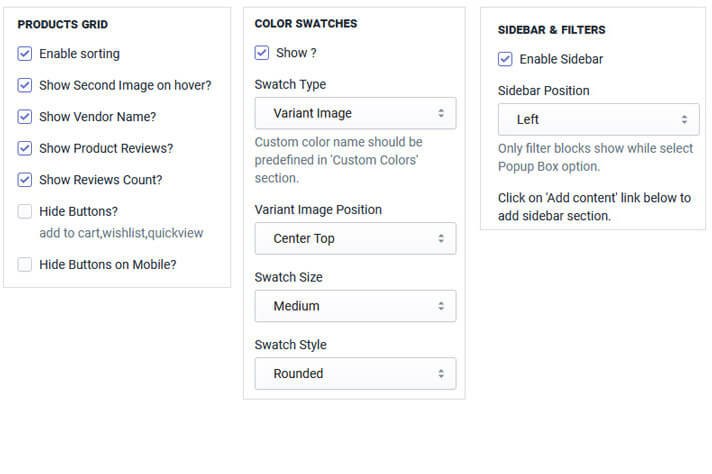
Task: Expand the Swatch Size dropdown
Action: 355,306
